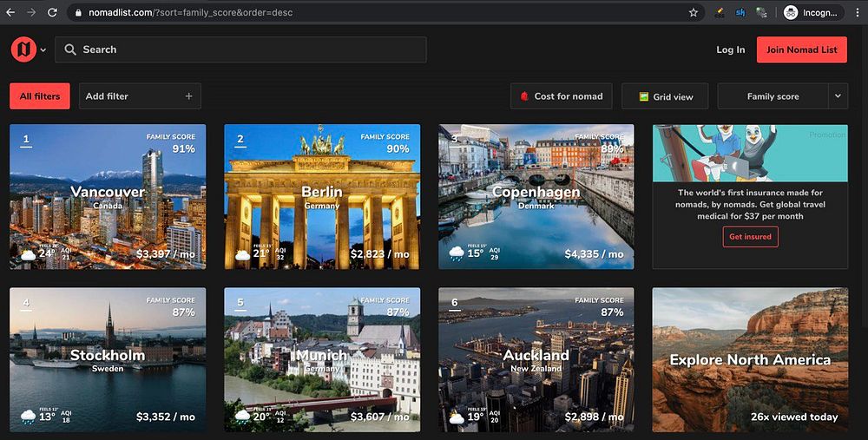Click the Cost for nomad button

[x=562, y=95]
